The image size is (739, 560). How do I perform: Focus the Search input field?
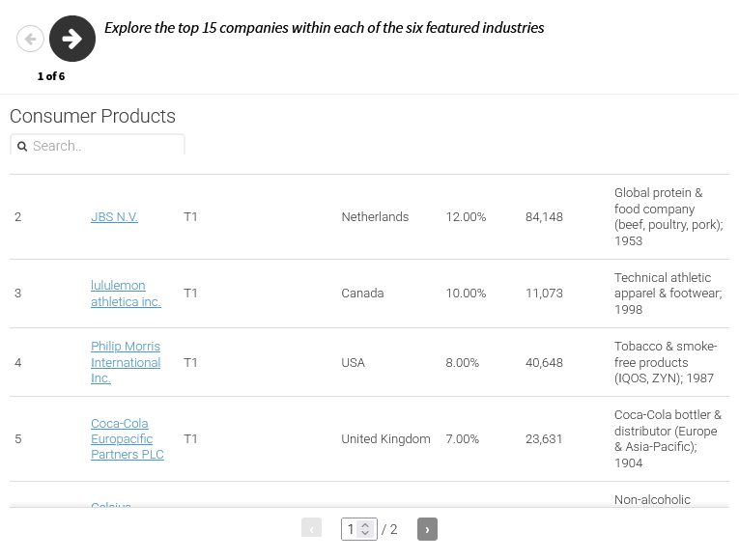click(98, 146)
